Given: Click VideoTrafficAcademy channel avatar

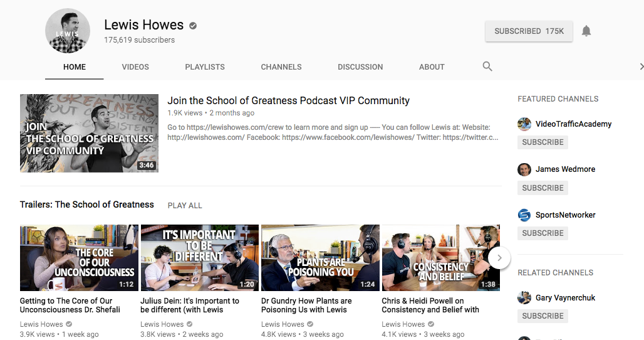Looking at the screenshot, I should pos(524,124).
